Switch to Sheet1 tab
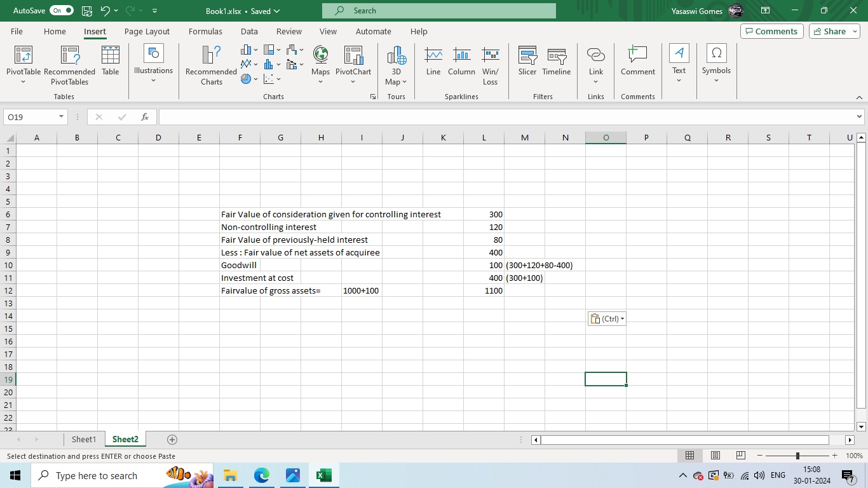The image size is (868, 488). (83, 439)
